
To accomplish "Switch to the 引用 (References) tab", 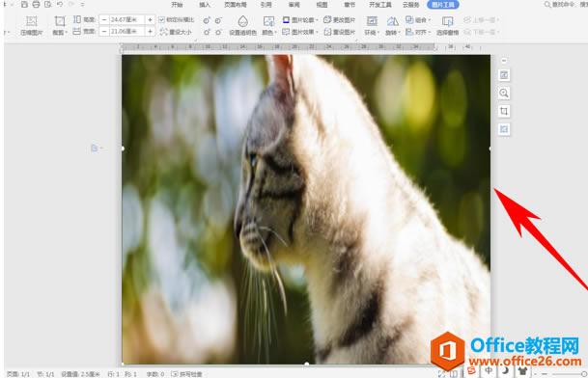I will (266, 5).
